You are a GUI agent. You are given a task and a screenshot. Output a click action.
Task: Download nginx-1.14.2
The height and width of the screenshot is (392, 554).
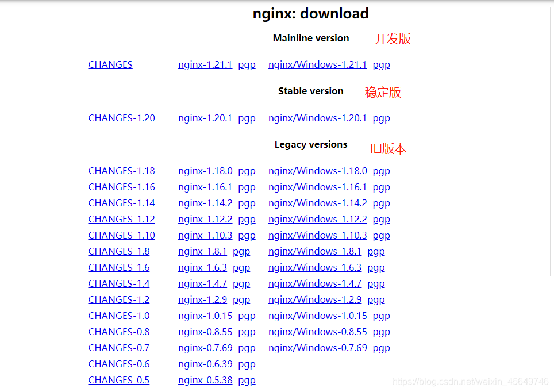click(205, 203)
